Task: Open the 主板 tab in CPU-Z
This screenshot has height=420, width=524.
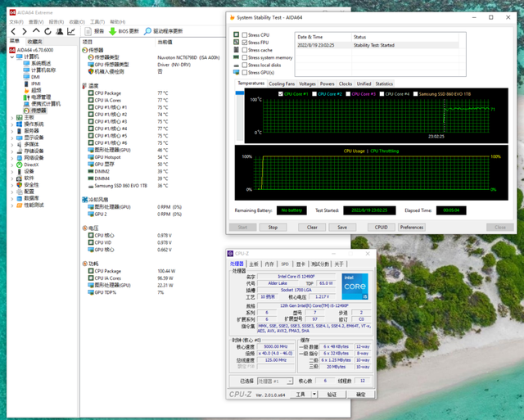Action: tap(254, 264)
